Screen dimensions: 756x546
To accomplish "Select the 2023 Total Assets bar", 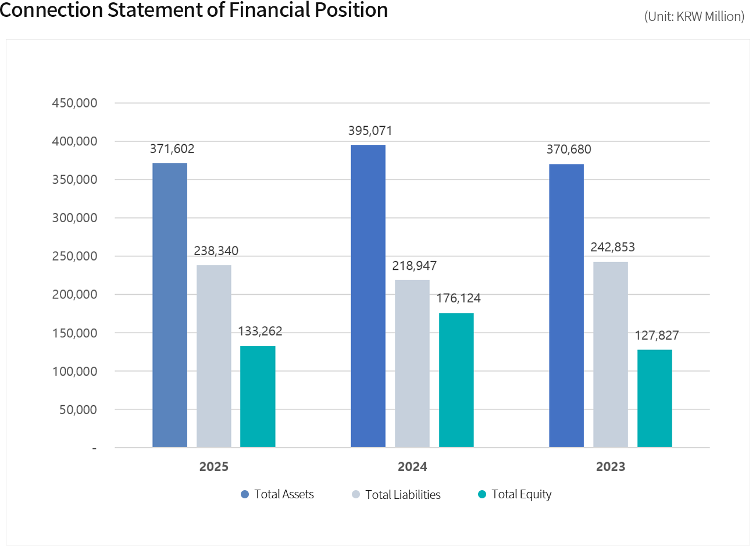I will (x=566, y=305).
